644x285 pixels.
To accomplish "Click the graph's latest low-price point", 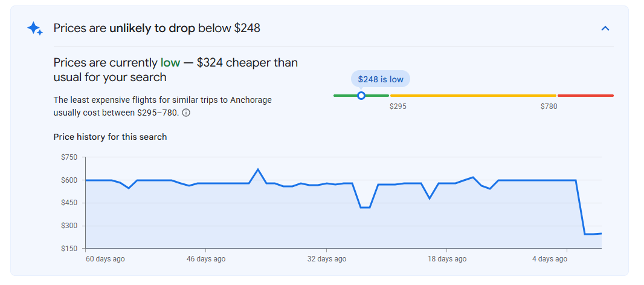I will pos(601,234).
